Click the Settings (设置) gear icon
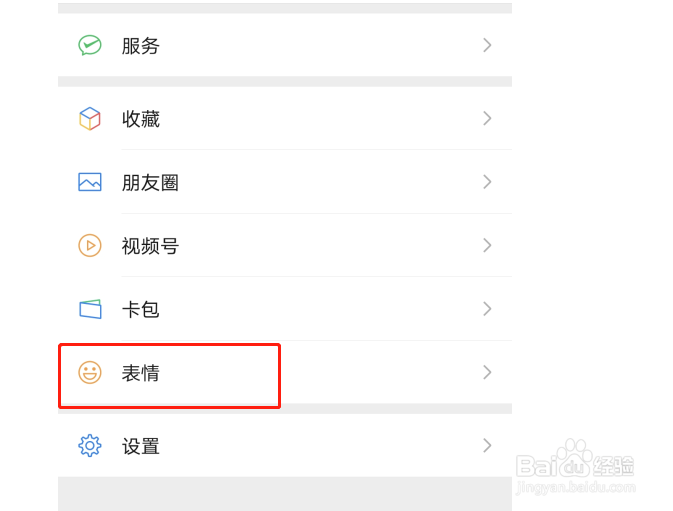The image size is (673, 511). click(x=90, y=446)
